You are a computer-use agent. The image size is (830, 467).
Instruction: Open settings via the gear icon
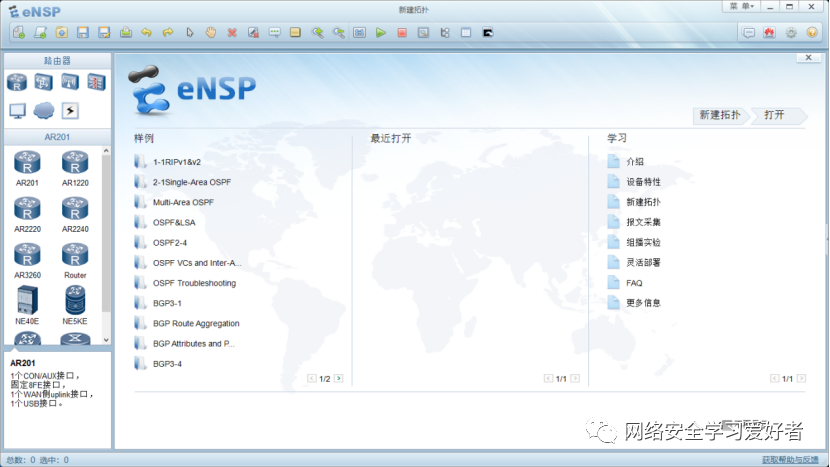click(x=791, y=33)
